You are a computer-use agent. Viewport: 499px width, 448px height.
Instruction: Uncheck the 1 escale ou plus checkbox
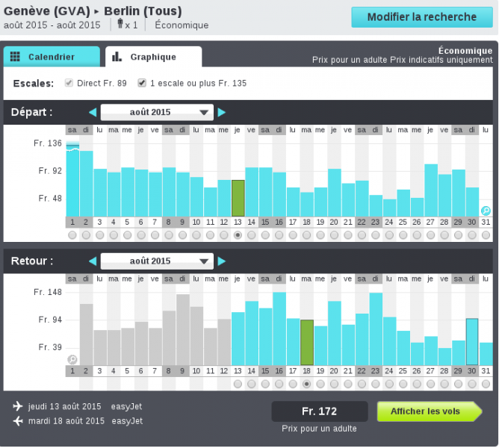click(x=142, y=83)
